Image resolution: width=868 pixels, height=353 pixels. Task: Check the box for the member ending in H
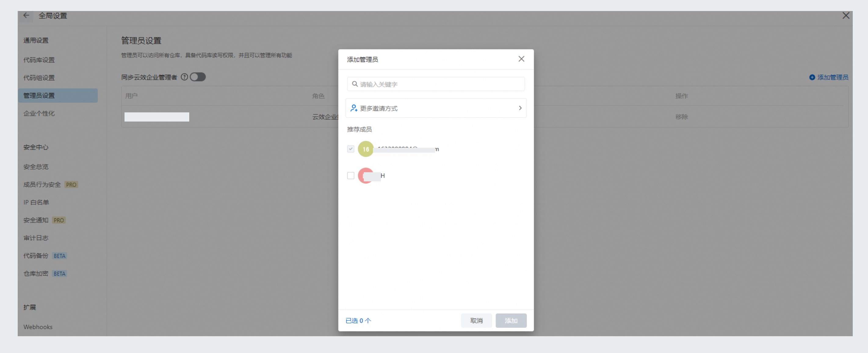(x=350, y=176)
